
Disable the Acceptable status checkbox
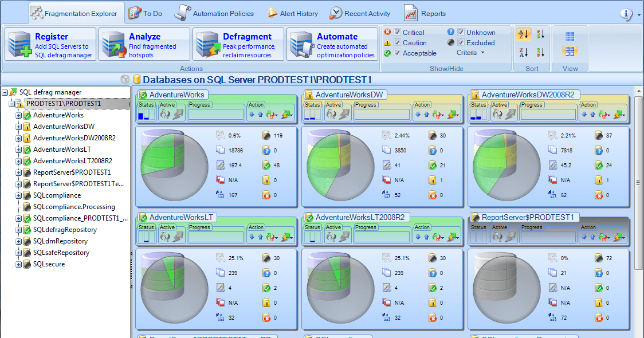coord(397,53)
